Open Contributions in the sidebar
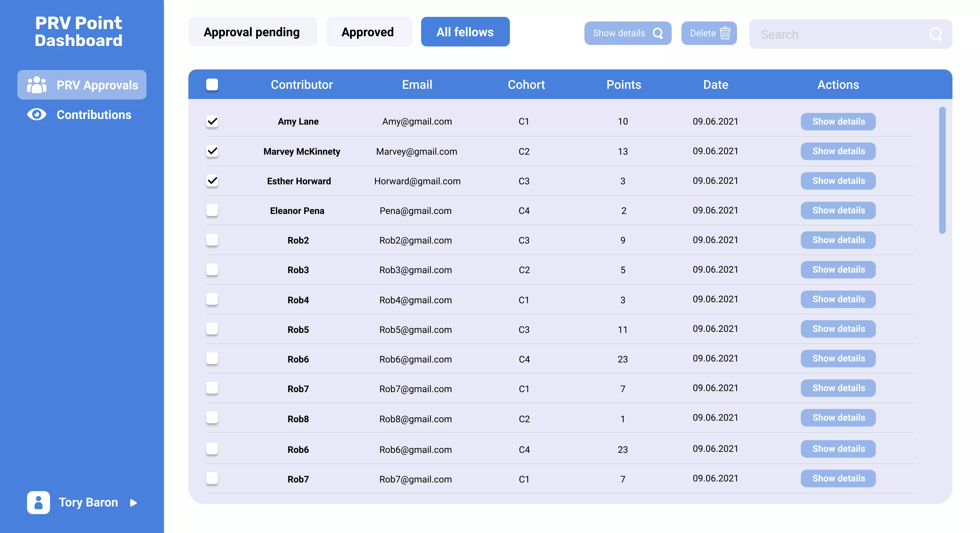The width and height of the screenshot is (980, 533). (94, 115)
